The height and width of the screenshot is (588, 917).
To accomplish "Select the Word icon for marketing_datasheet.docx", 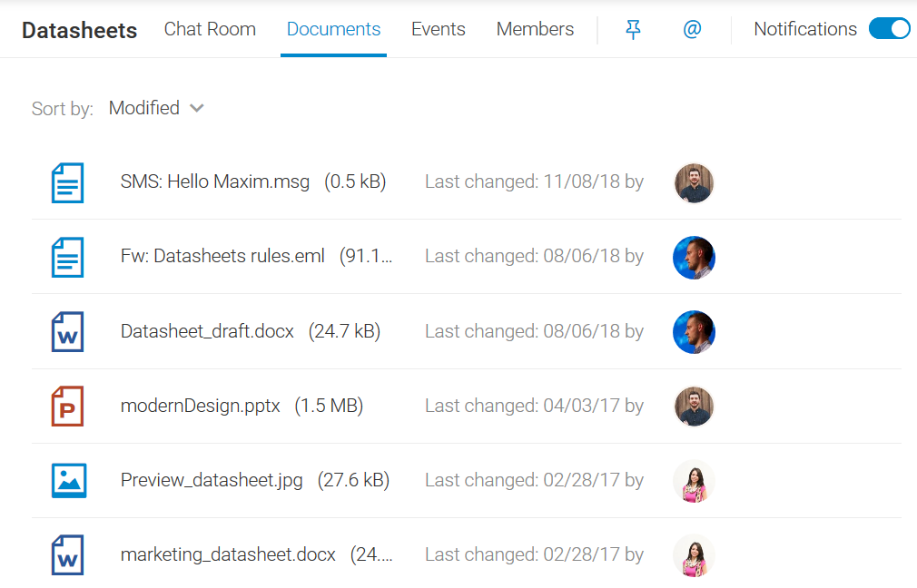I will pyautogui.click(x=67, y=554).
